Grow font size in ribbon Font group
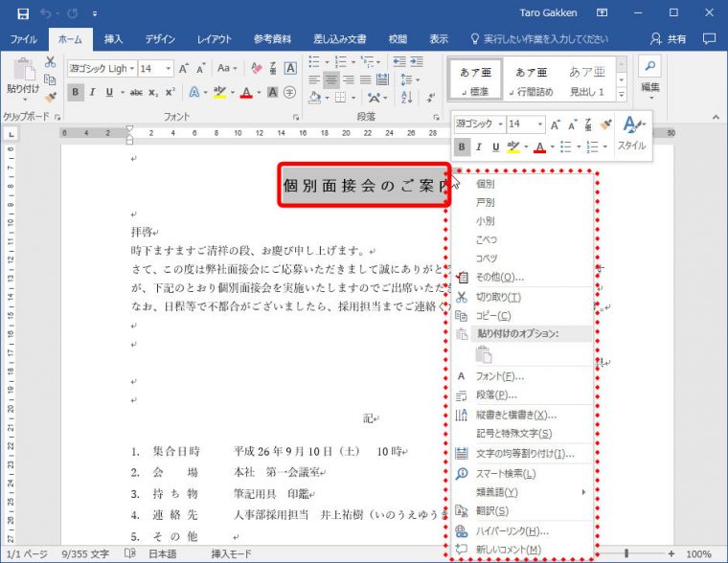Image resolution: width=728 pixels, height=563 pixels. 184,69
